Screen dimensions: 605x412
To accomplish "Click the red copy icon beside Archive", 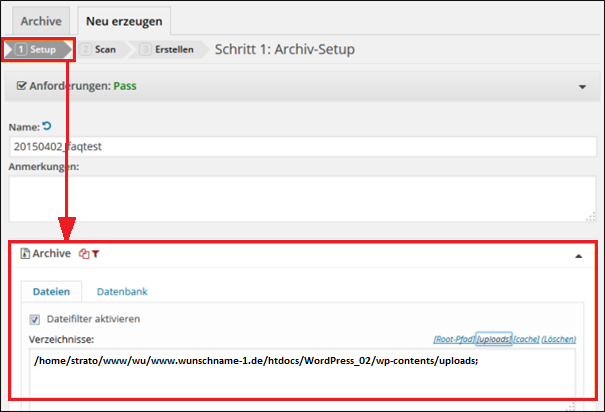I will click(x=84, y=254).
